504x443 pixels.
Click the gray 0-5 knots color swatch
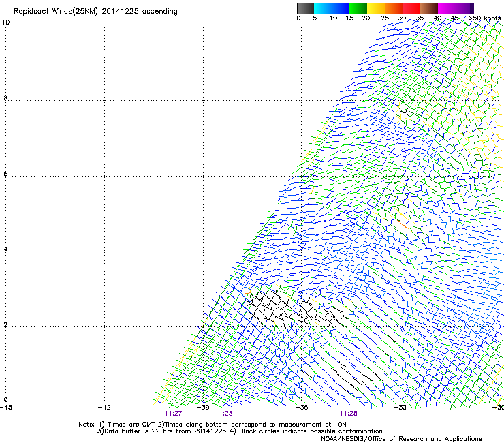pos(305,8)
